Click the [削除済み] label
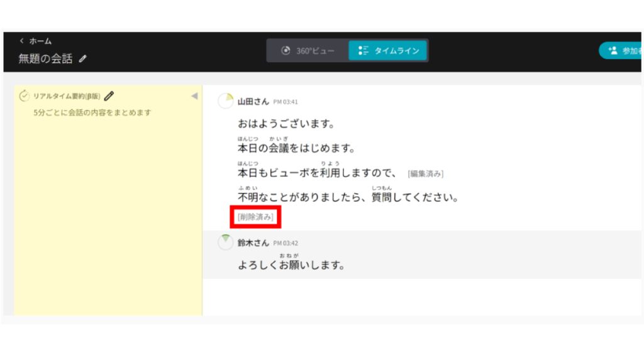 (255, 217)
